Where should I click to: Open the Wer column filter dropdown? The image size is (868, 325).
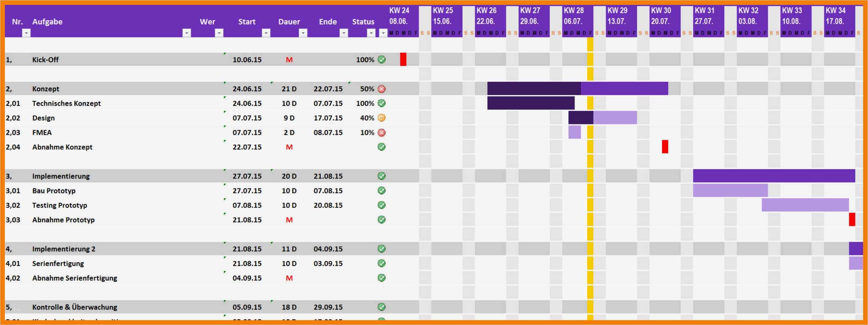pyautogui.click(x=219, y=33)
